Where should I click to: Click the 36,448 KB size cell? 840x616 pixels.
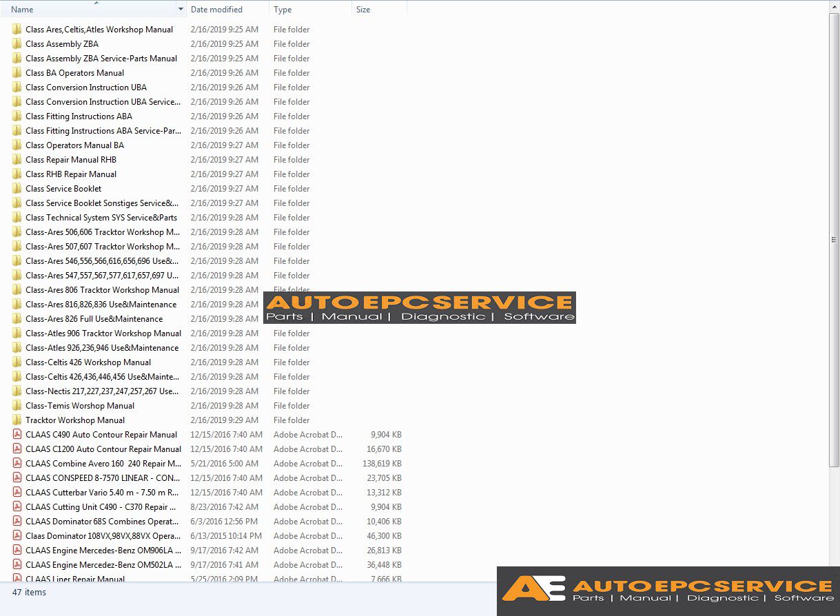(384, 565)
